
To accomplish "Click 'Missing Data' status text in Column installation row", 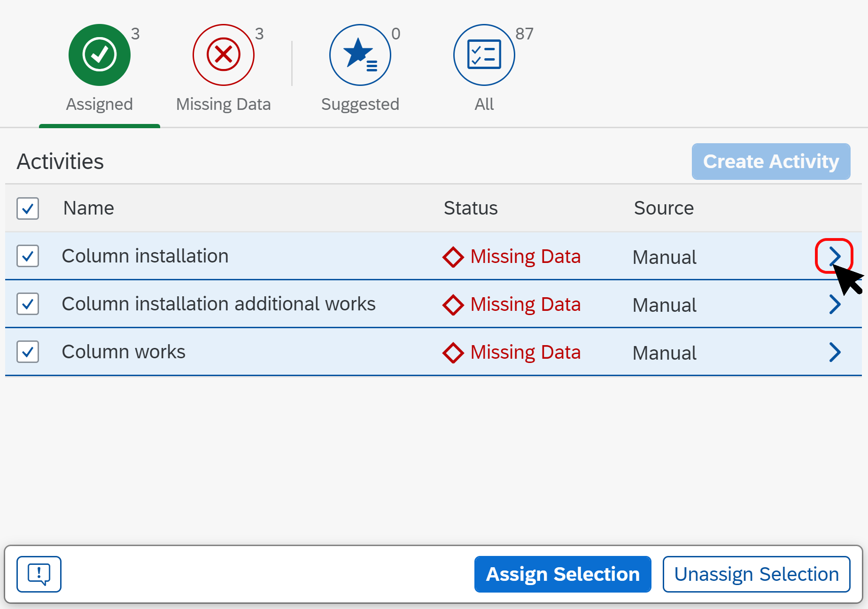I will point(526,257).
